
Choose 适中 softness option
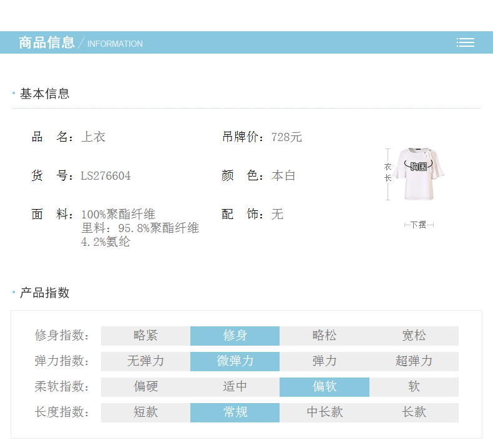tap(235, 387)
